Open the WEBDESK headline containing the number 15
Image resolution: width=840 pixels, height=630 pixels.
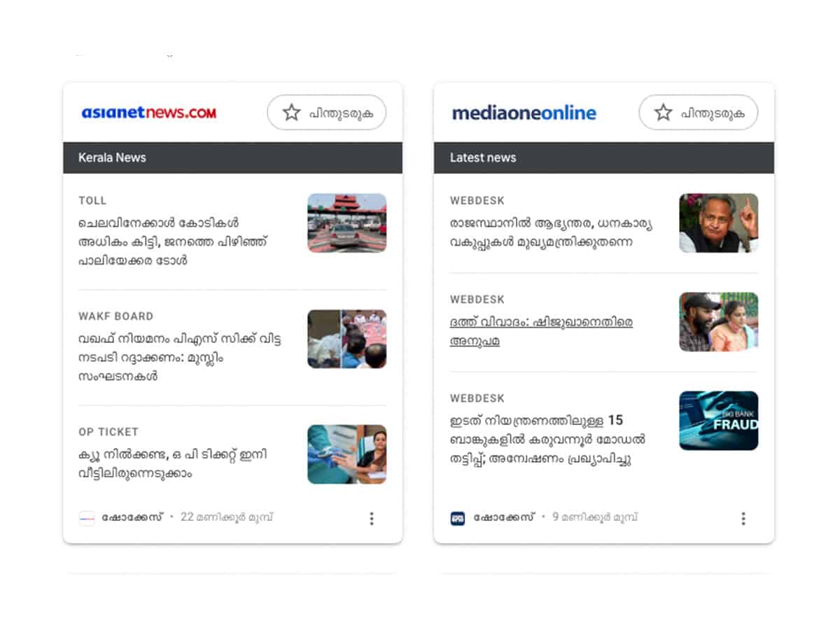pyautogui.click(x=547, y=440)
